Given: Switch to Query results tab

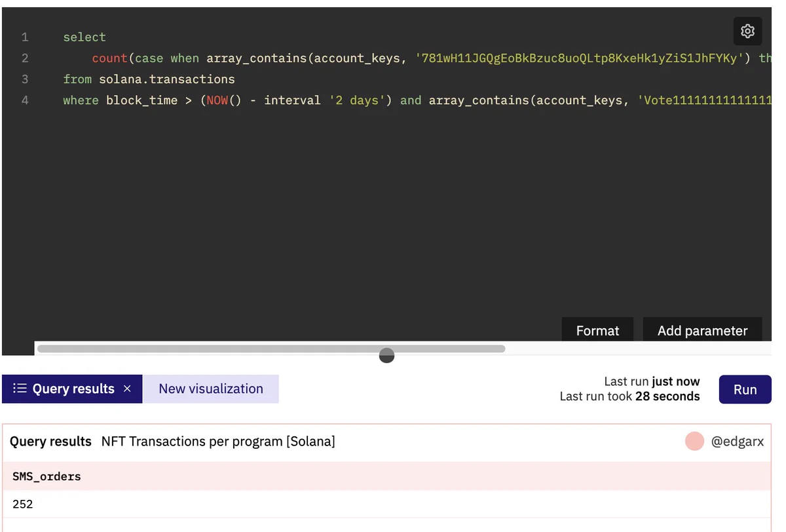Looking at the screenshot, I should pyautogui.click(x=72, y=389).
